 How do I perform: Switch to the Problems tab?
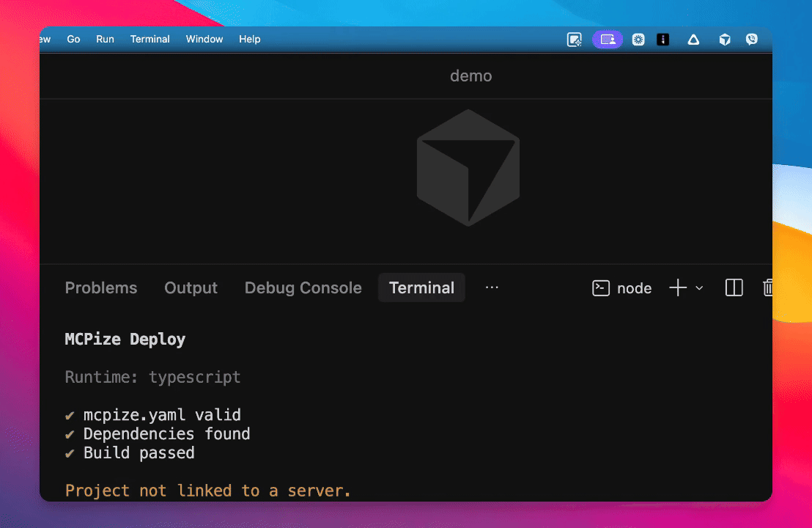101,287
